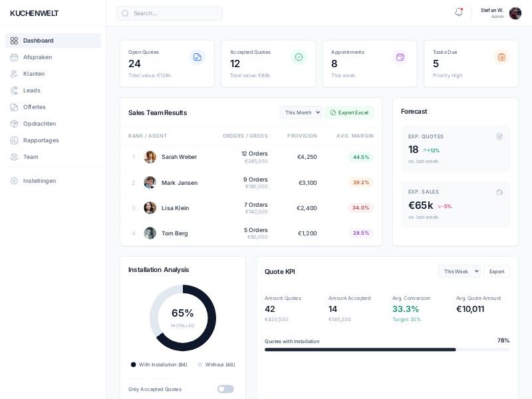Select Sarah Weber's avatar in the ranking
This screenshot has width=532, height=399.
150,157
